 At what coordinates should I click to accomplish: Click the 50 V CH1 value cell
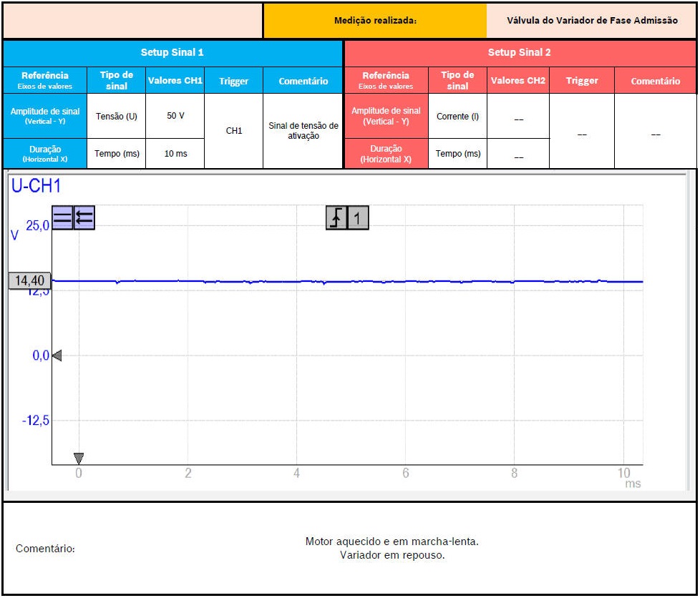pyautogui.click(x=175, y=116)
